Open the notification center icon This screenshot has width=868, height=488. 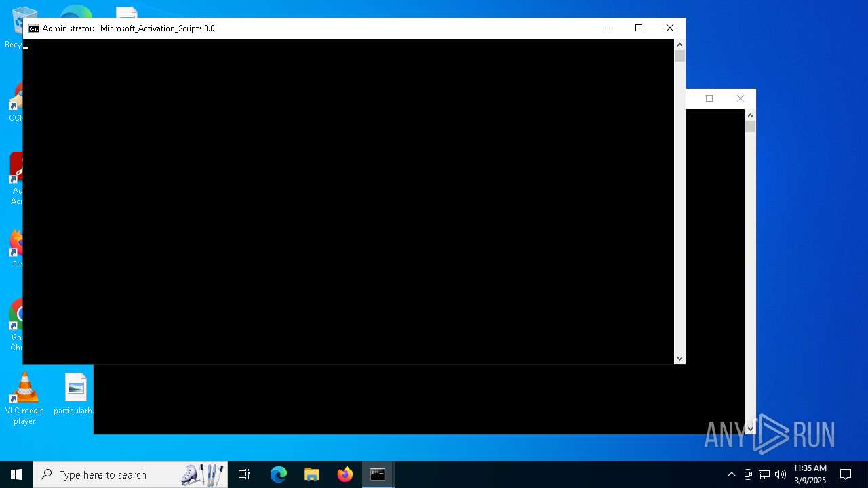[846, 474]
